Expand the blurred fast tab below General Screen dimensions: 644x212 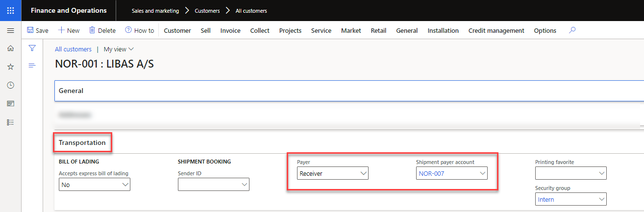[349, 115]
